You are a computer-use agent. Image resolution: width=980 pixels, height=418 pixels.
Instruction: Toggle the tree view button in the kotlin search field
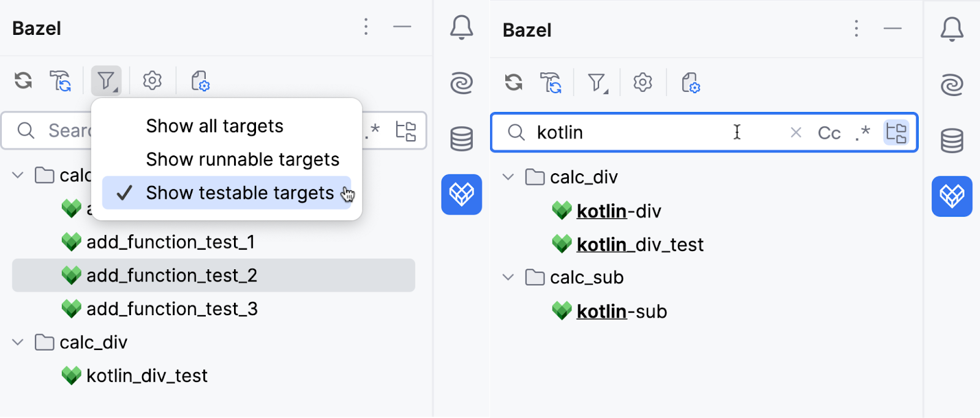pos(896,133)
